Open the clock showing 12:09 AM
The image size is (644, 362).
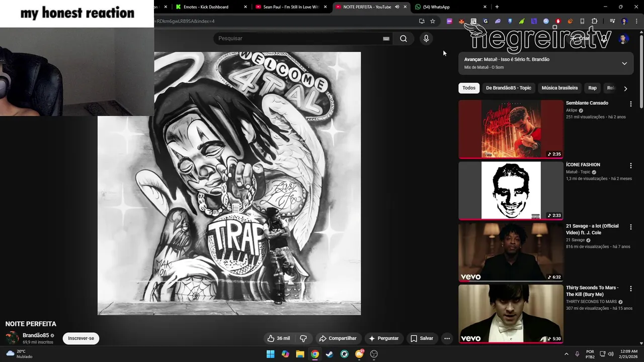pos(629,354)
